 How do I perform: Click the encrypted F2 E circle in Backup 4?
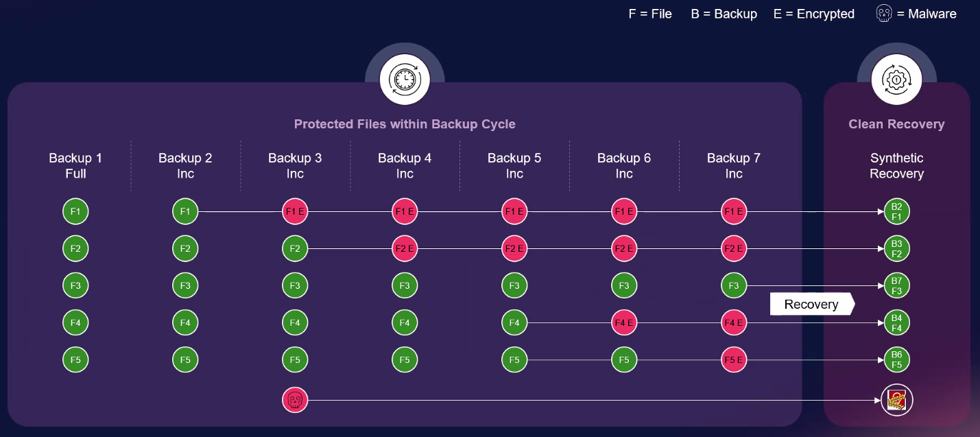tap(405, 248)
